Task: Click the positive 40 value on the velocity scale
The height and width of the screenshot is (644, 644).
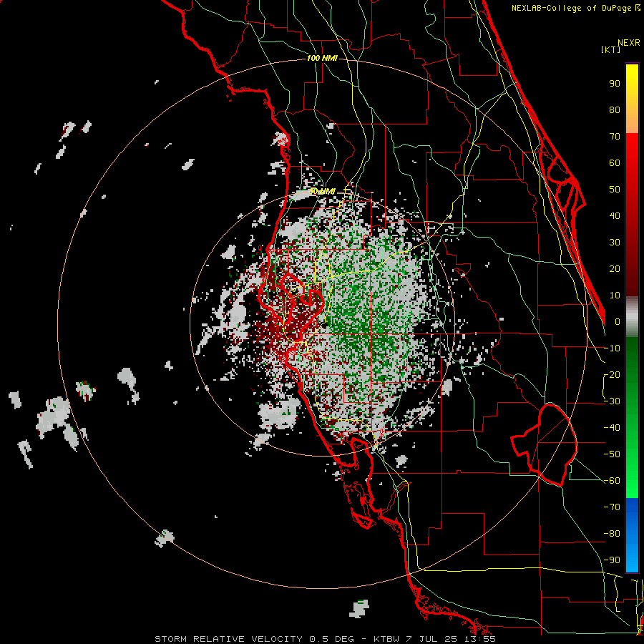Action: coord(615,216)
